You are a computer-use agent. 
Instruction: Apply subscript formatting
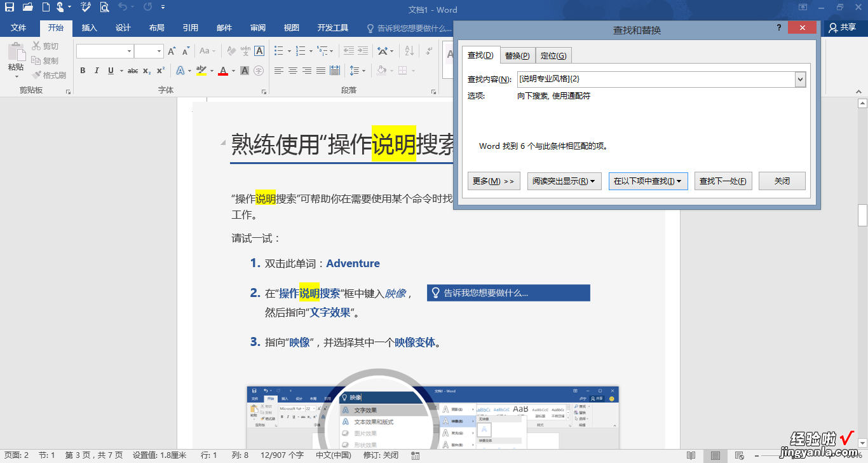pyautogui.click(x=147, y=71)
